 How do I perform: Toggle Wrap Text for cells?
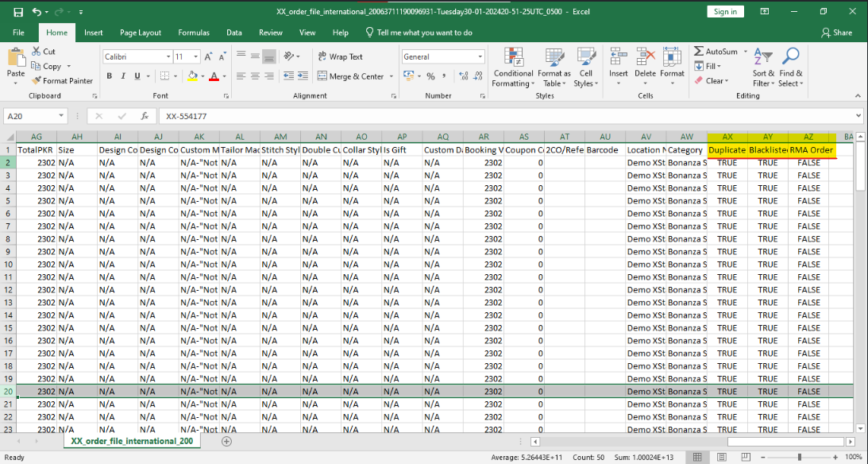pos(339,56)
